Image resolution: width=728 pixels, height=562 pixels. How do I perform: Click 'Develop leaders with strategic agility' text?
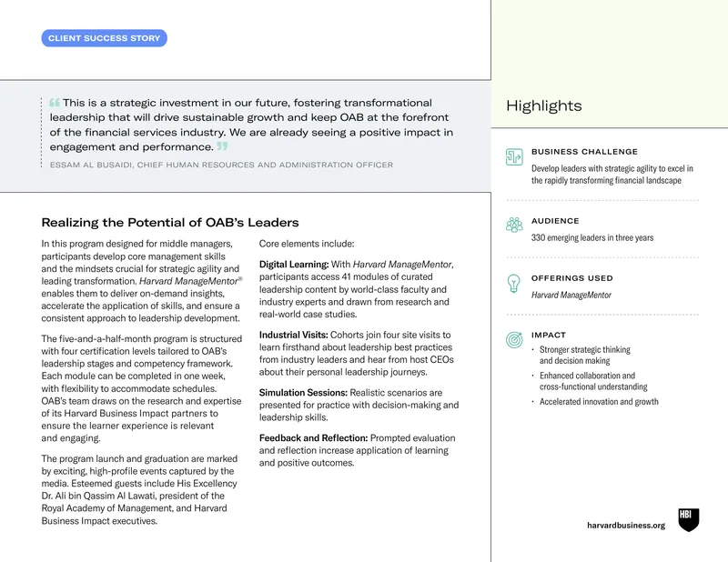(x=612, y=175)
